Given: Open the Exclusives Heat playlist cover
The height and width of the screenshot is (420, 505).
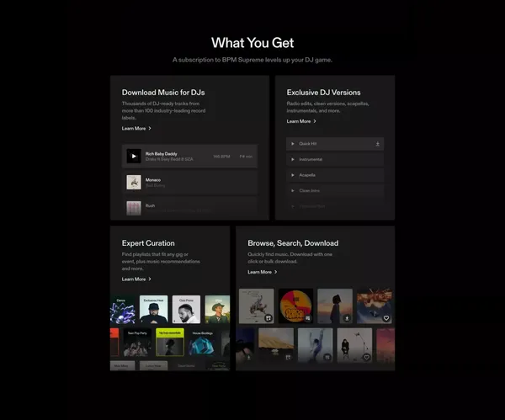Looking at the screenshot, I should coord(154,310).
